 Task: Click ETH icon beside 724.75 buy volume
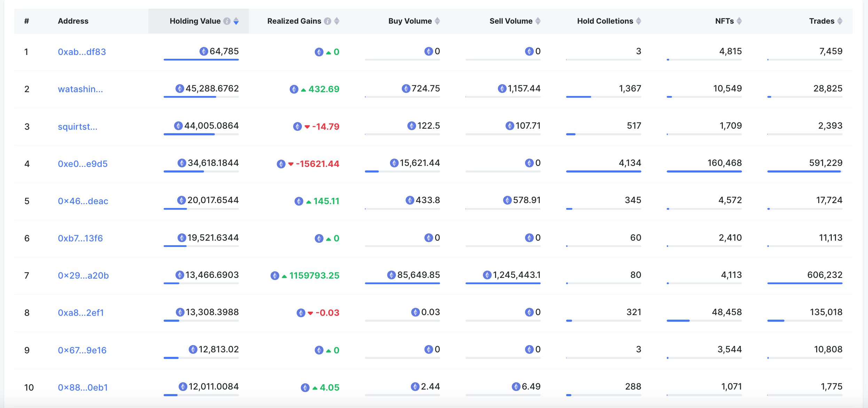tap(406, 89)
